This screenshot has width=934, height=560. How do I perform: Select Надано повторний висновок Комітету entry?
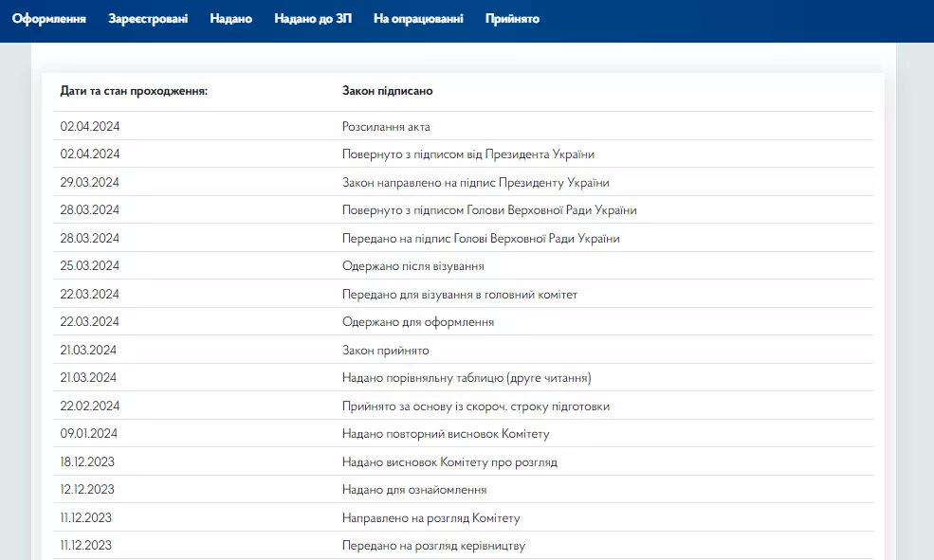coord(444,433)
